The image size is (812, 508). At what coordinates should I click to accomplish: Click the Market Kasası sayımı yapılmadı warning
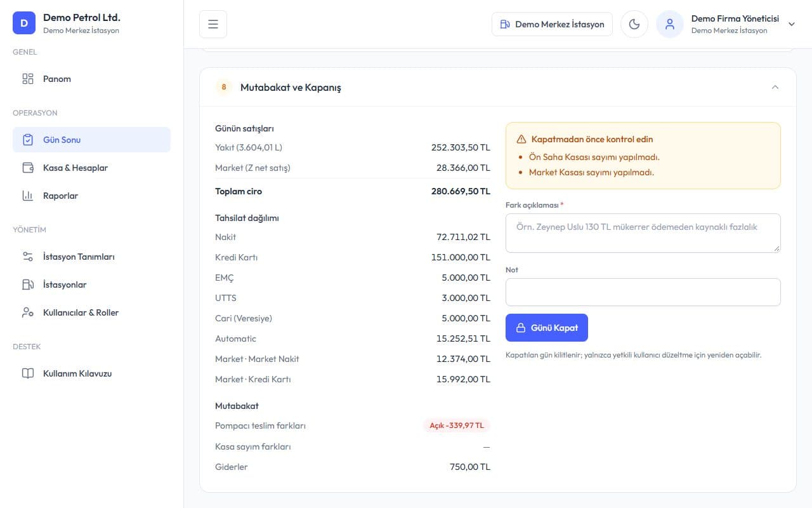tap(591, 172)
